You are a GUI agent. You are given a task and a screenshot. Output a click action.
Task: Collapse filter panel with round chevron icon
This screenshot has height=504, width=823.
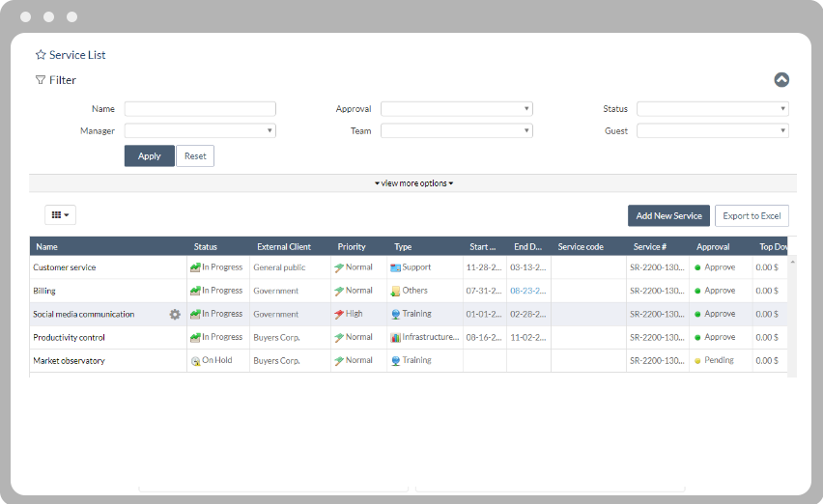pyautogui.click(x=781, y=80)
